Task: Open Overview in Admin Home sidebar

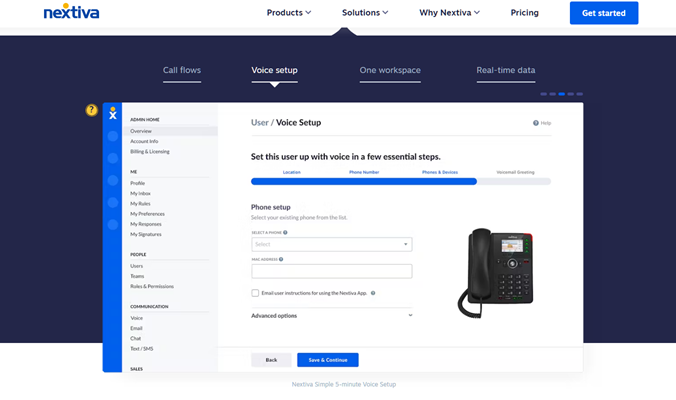Action: 170,131
